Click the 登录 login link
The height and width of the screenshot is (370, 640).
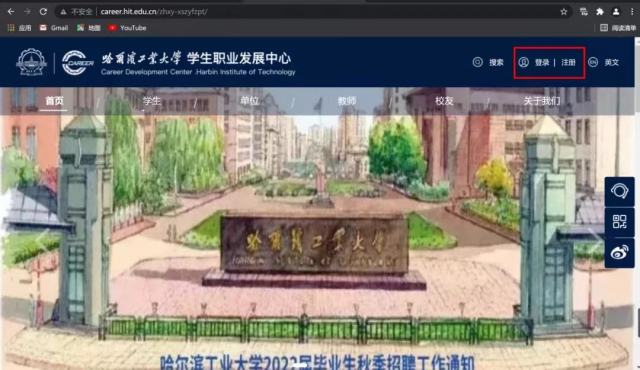542,62
